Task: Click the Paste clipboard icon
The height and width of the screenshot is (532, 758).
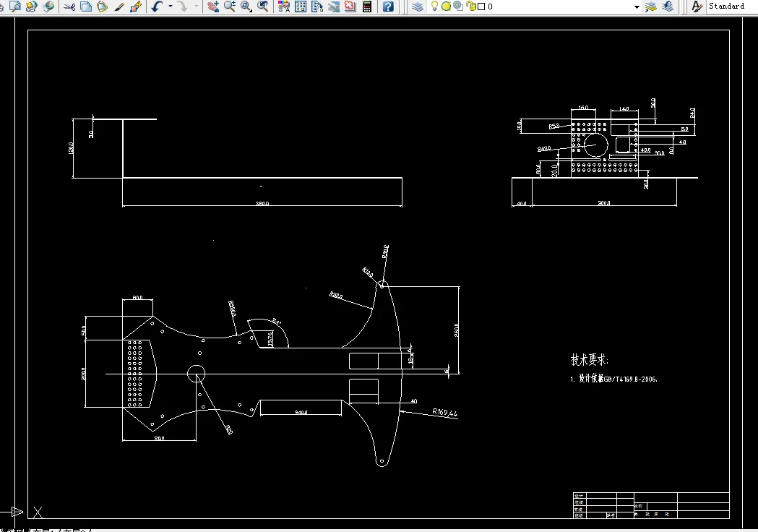Action: (103, 7)
